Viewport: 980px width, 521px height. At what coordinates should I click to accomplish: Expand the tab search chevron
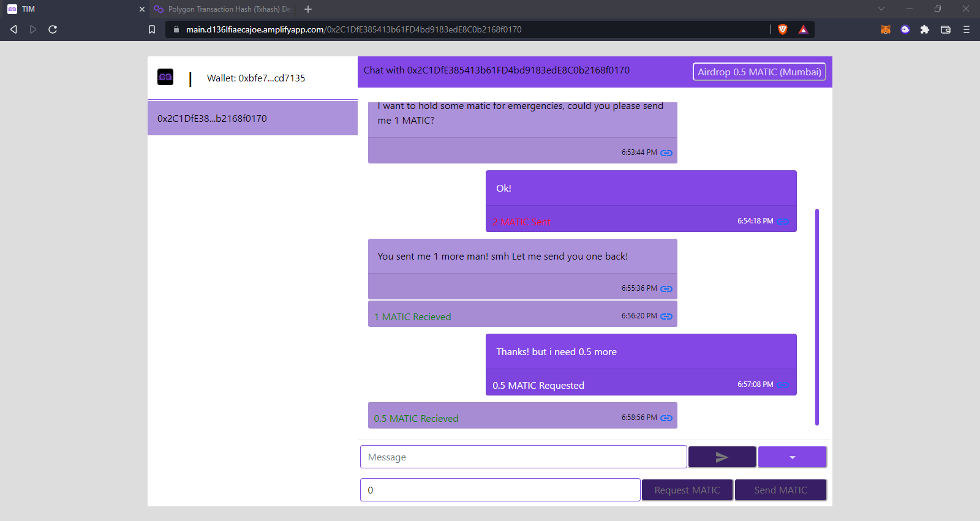click(881, 9)
